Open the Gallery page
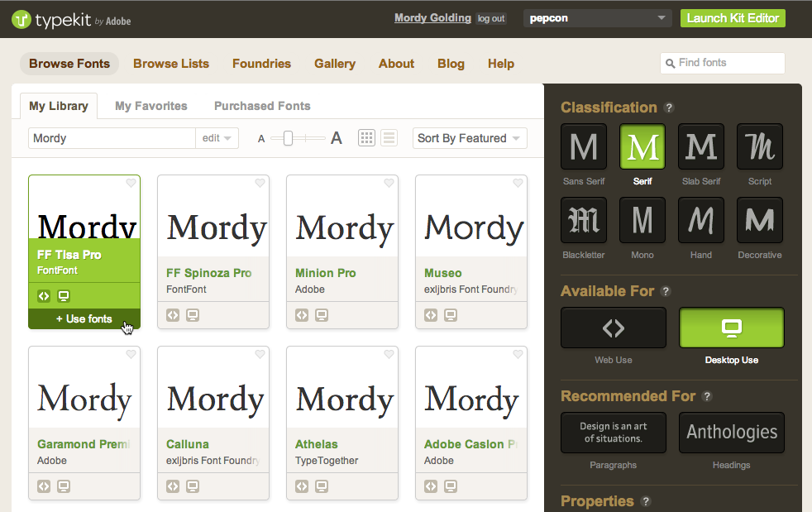This screenshot has width=812, height=512. (x=335, y=64)
